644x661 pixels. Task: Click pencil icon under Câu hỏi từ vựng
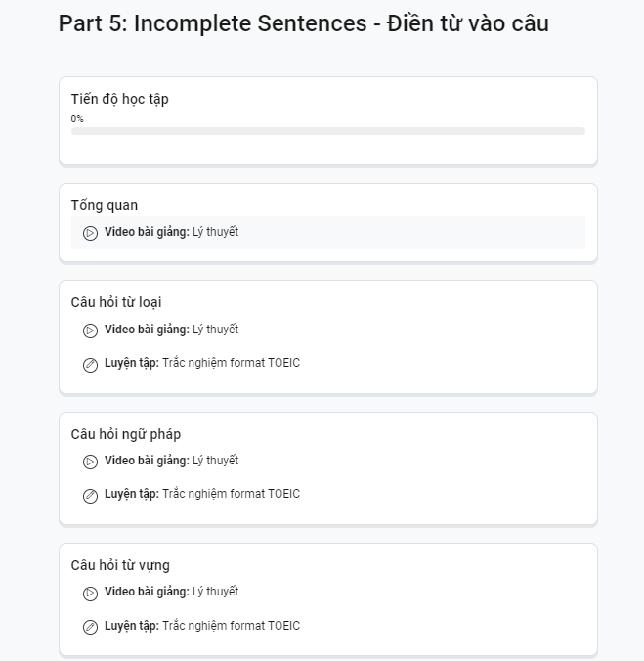(90, 627)
